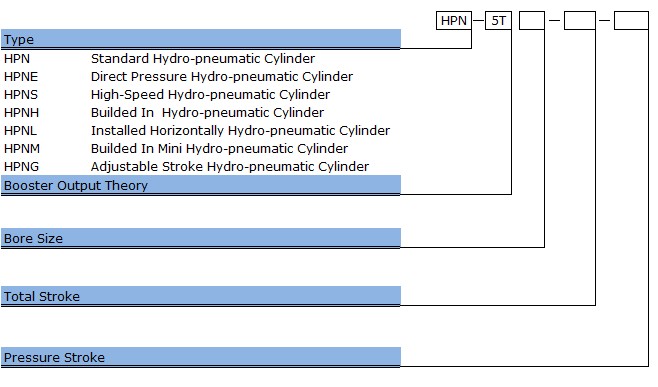The width and height of the screenshot is (658, 387).
Task: Click the 5T booster output box
Action: click(x=499, y=21)
